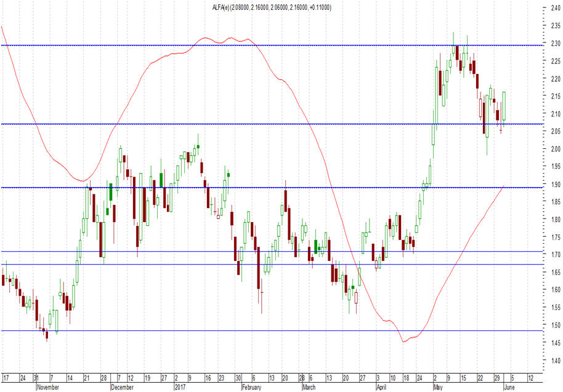Select the May month label
Screen dimensions: 563x392
pyautogui.click(x=438, y=387)
